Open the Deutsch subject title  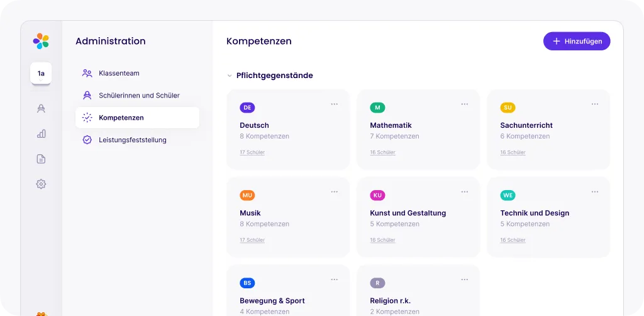pyautogui.click(x=254, y=125)
